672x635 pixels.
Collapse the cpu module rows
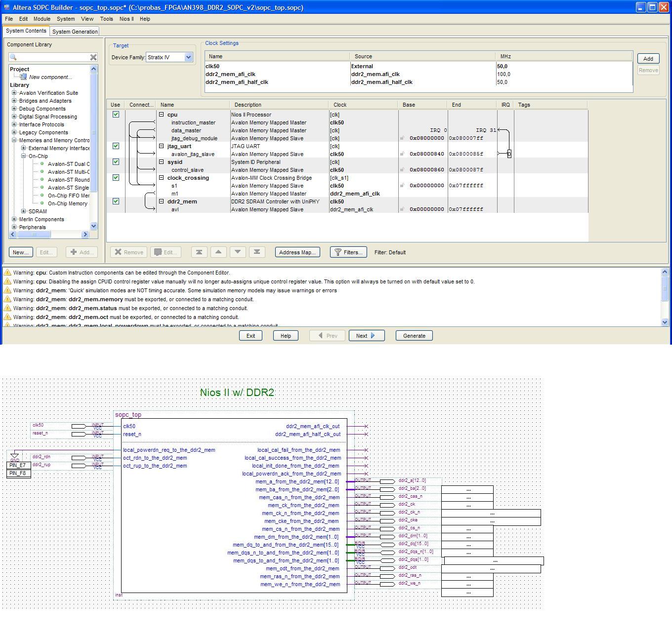click(161, 115)
